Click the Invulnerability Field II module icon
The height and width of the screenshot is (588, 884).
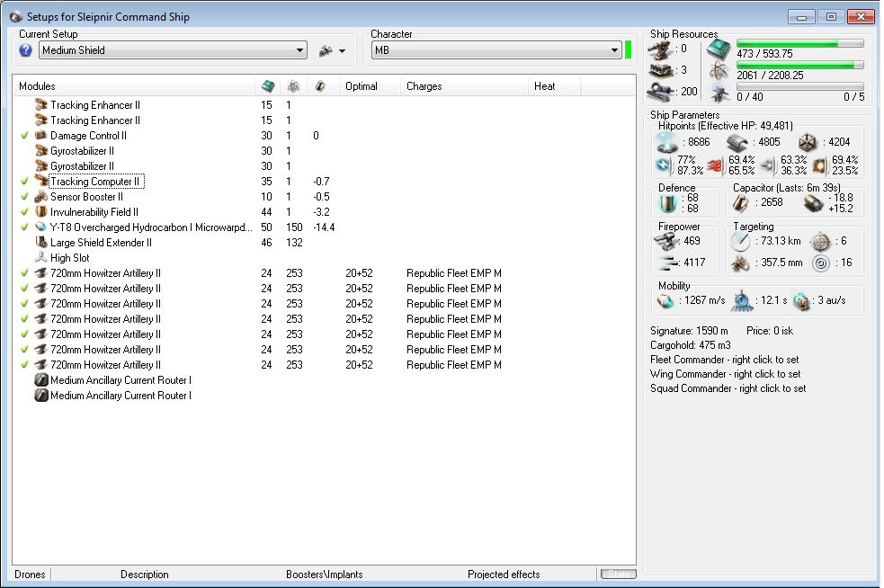[40, 211]
